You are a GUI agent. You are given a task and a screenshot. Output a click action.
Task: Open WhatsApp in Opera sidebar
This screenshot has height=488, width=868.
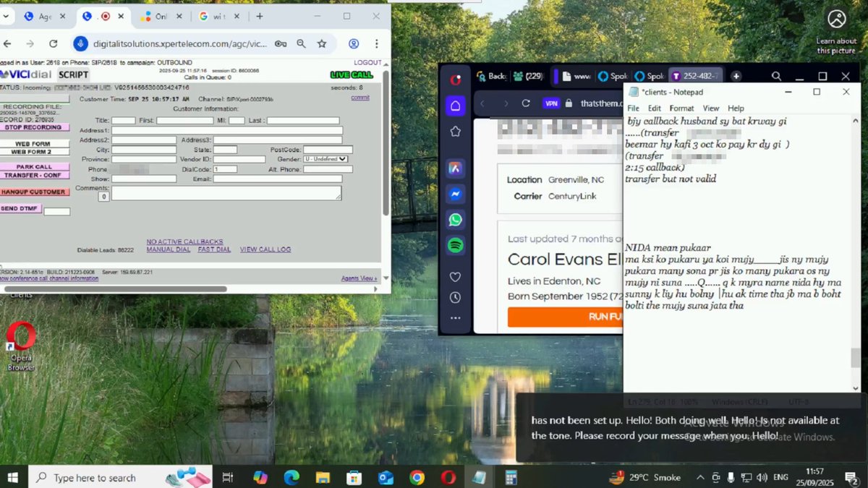(x=455, y=220)
